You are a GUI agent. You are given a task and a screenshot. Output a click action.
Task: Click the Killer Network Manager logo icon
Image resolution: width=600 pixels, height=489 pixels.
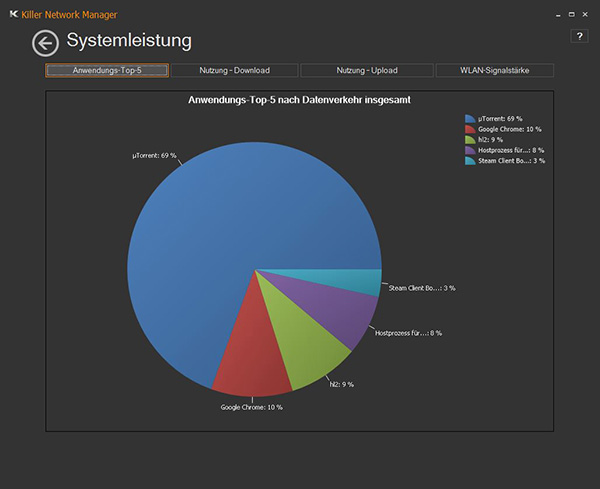point(14,14)
